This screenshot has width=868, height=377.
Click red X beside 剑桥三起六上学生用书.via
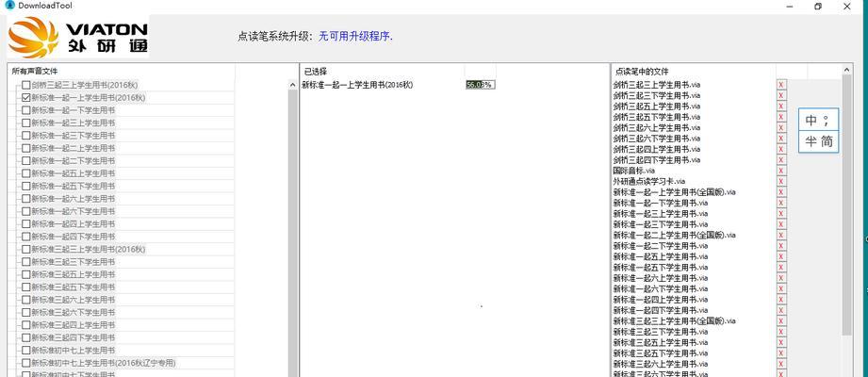pyautogui.click(x=781, y=127)
